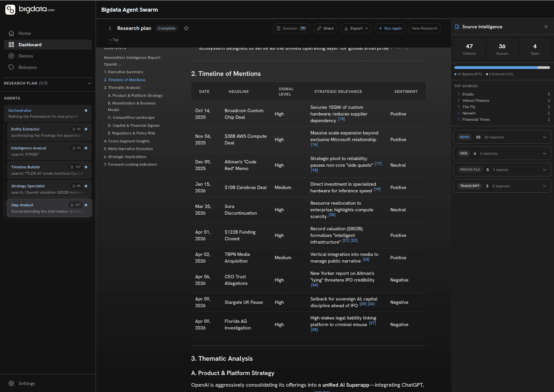The width and height of the screenshot is (554, 392).
Task: Open citation [20] in Sora Discontinuation row
Action: [332, 215]
